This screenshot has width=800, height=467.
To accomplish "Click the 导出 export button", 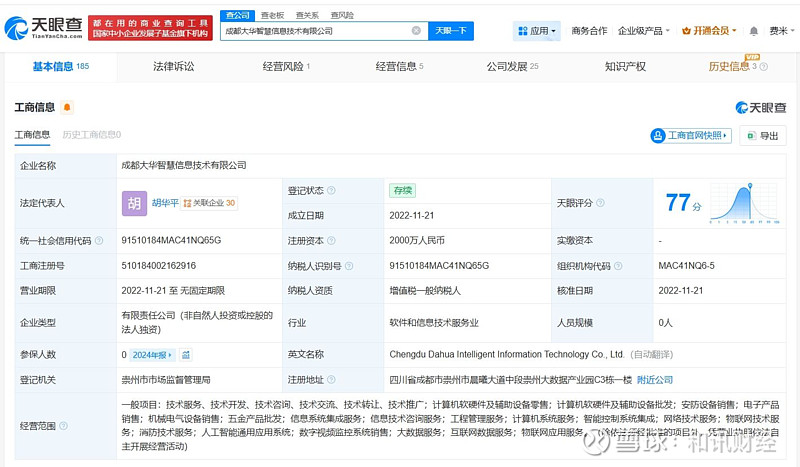I will 763,136.
